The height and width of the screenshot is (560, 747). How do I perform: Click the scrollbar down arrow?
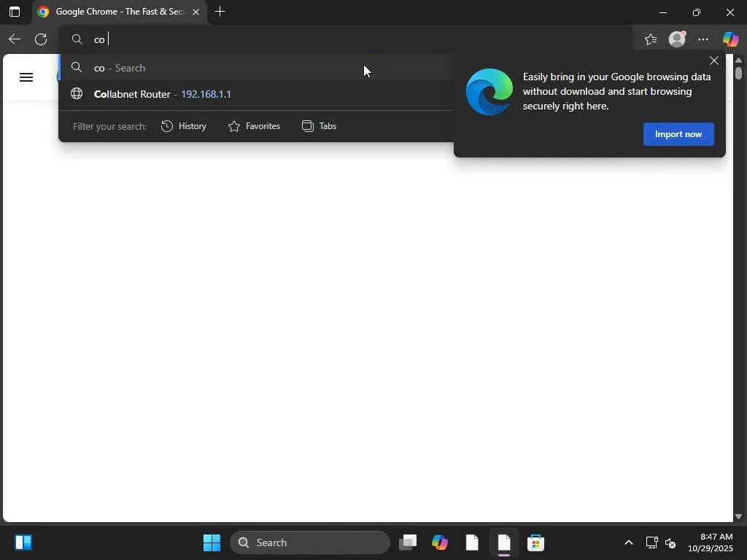tap(738, 517)
